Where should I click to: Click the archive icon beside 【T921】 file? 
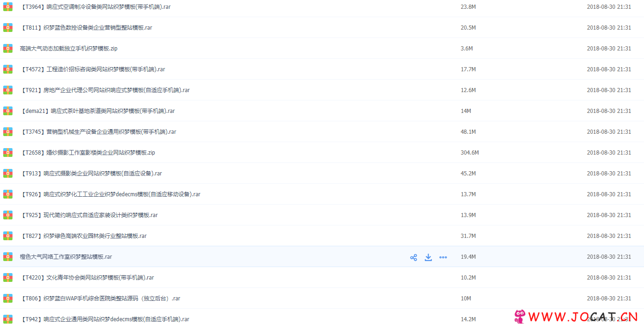[x=8, y=90]
